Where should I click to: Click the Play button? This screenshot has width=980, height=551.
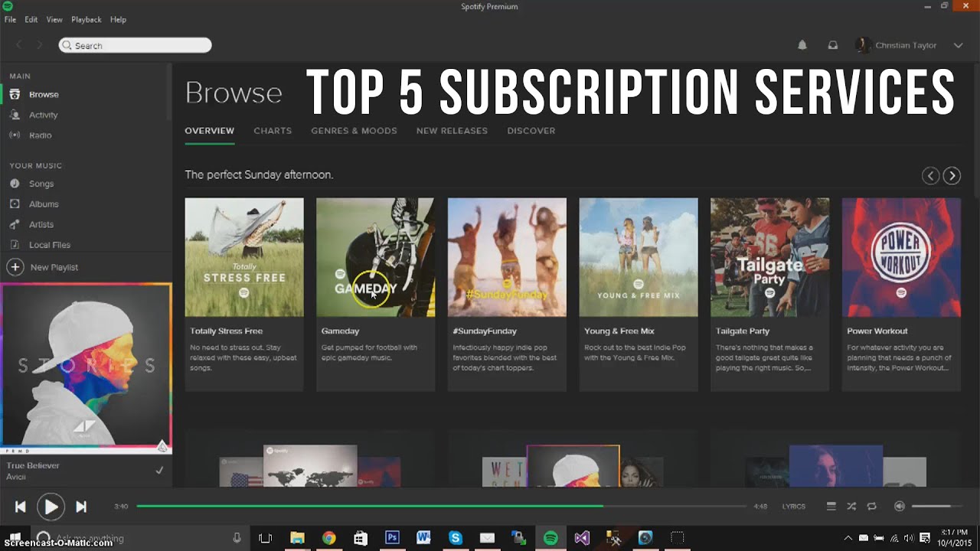[51, 507]
